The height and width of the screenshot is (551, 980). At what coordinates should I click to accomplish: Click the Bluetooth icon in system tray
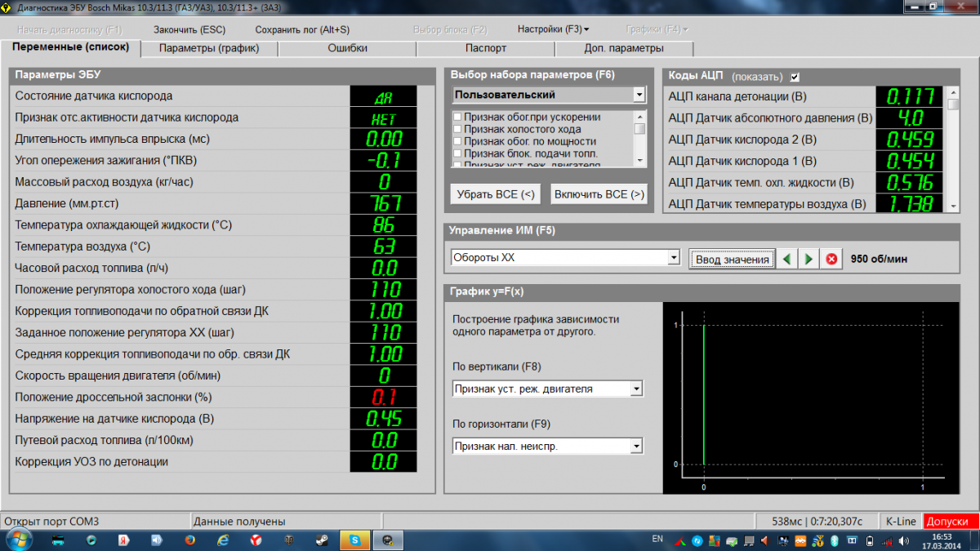834,540
